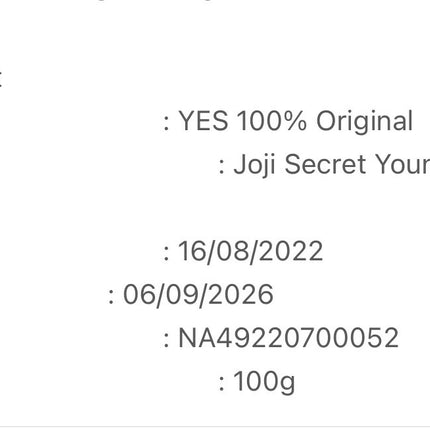The height and width of the screenshot is (430, 430).
Task: Click the colon before "100g"
Action: pos(222,384)
